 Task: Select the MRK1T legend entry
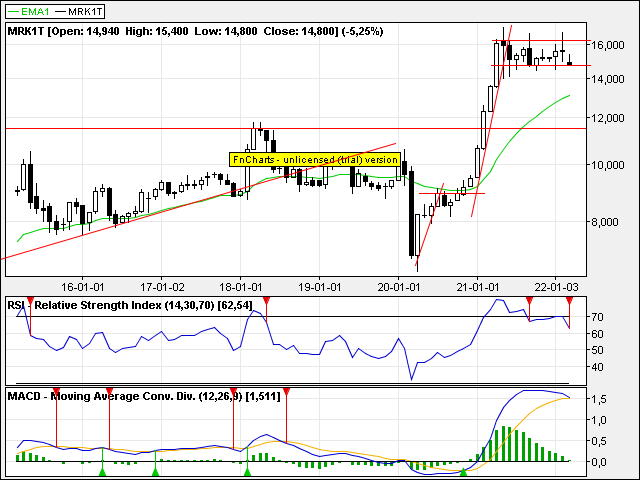coord(78,11)
